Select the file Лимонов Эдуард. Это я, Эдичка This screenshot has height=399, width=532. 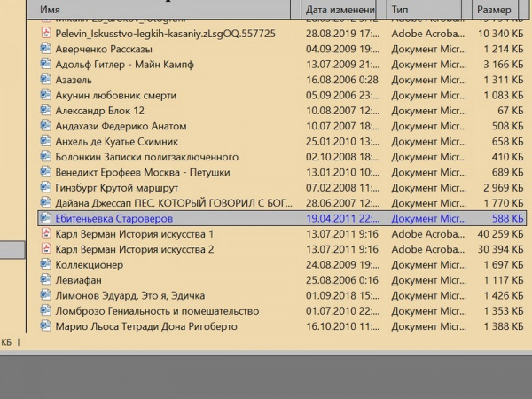(130, 296)
